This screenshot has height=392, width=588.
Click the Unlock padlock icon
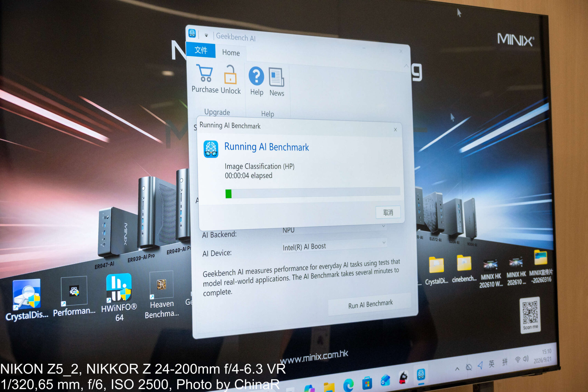230,74
